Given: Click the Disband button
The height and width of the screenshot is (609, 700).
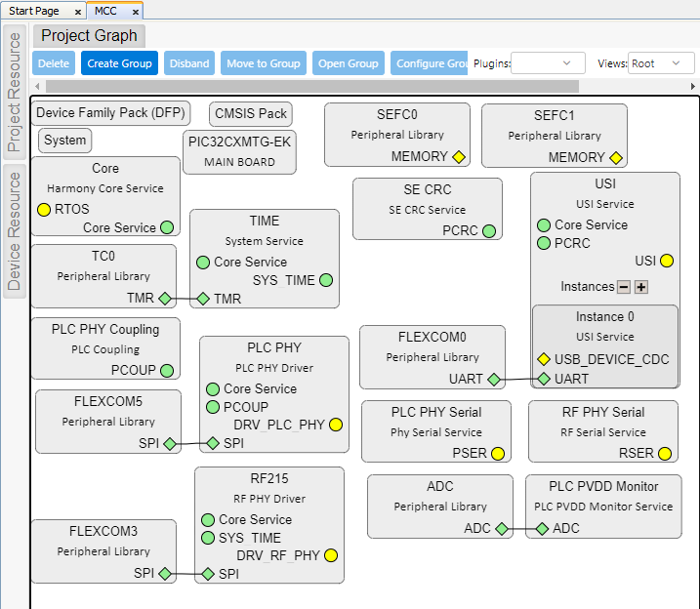Looking at the screenshot, I should point(189,63).
